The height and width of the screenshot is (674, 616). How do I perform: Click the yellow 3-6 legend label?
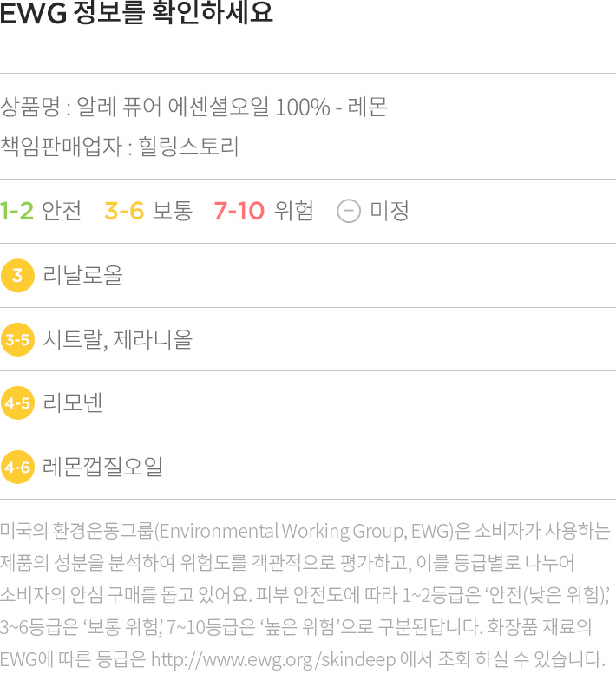pos(124,211)
